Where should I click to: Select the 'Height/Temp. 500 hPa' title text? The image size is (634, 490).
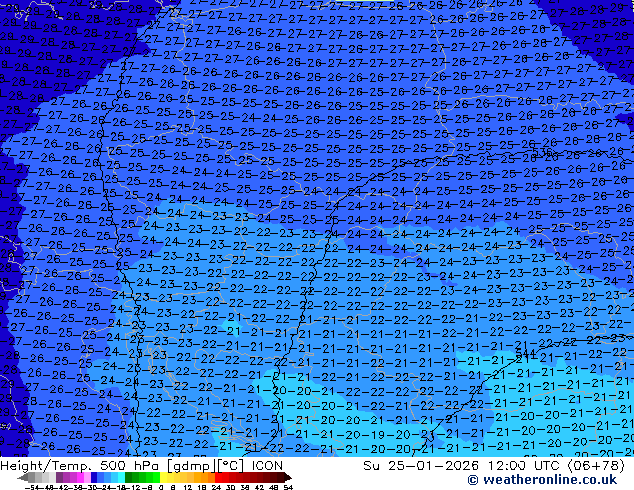81,466
